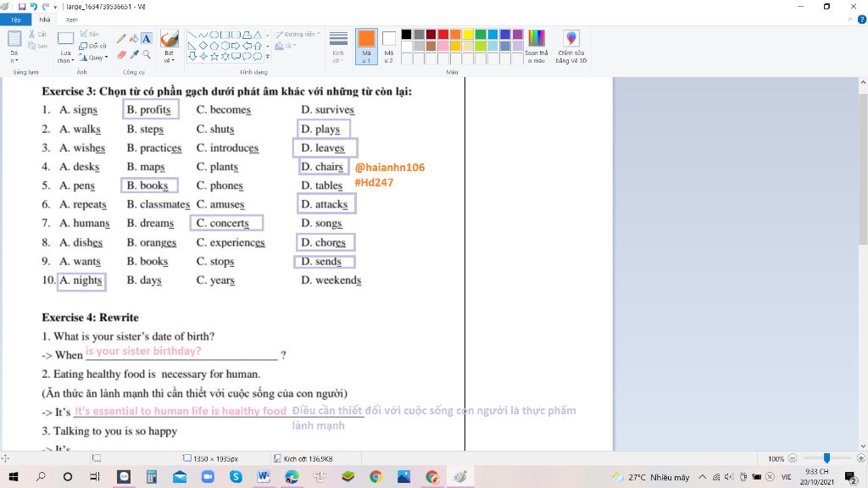Click the vertical scrollbar thumb
This screenshot has width=868, height=488.
click(863, 168)
